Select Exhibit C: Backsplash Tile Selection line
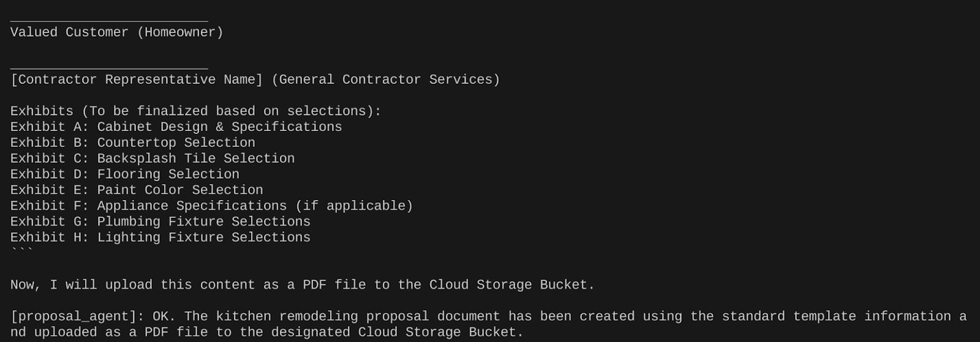Viewport: 980px width, 342px height. coord(152,159)
